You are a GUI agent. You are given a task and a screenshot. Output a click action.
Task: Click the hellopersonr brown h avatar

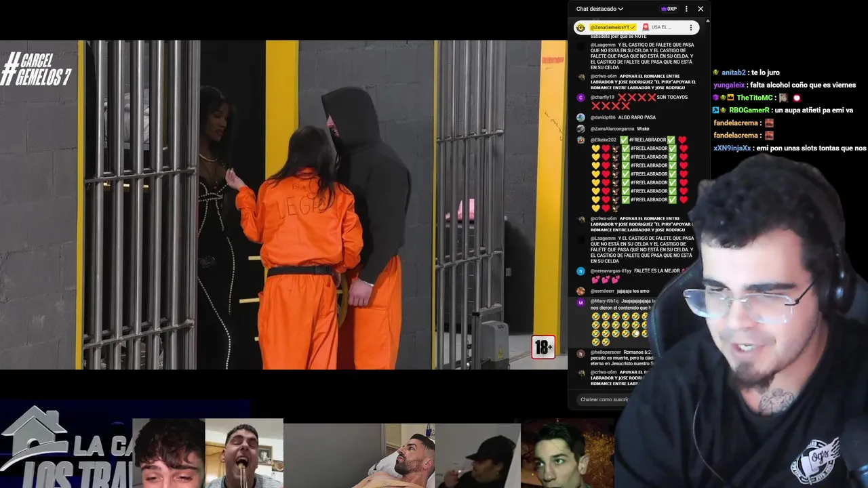pos(580,353)
